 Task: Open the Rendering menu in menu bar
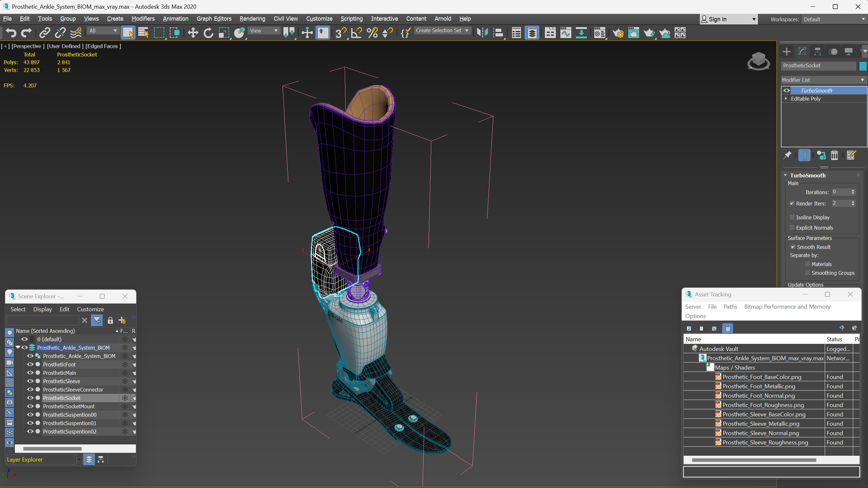tap(252, 18)
